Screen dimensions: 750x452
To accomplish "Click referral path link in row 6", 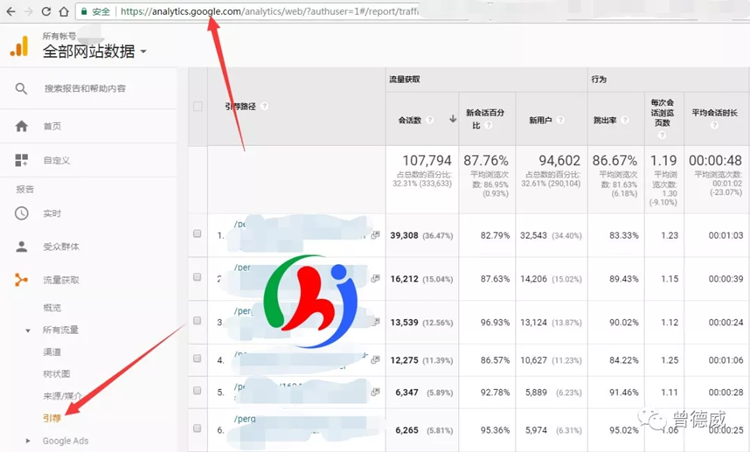I will click(245, 419).
